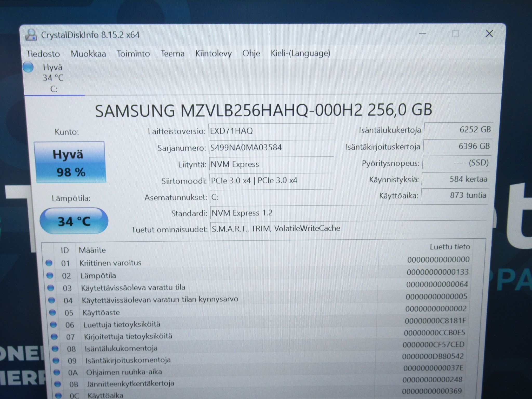Viewport: 532px width, 399px height.
Task: Click the status dot for Käytettävissäoleva varattu tila
Action: tap(50, 288)
